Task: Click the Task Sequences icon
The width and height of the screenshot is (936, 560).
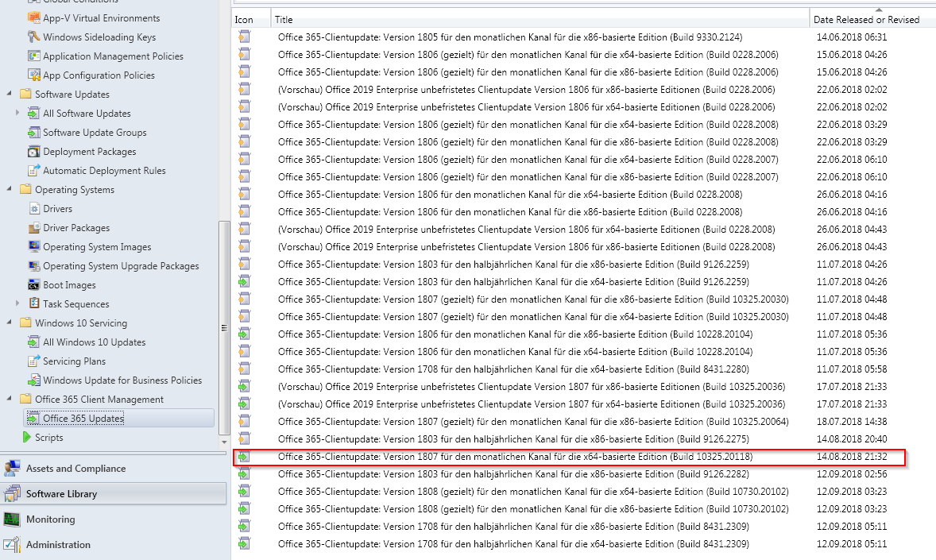Action: tap(34, 304)
